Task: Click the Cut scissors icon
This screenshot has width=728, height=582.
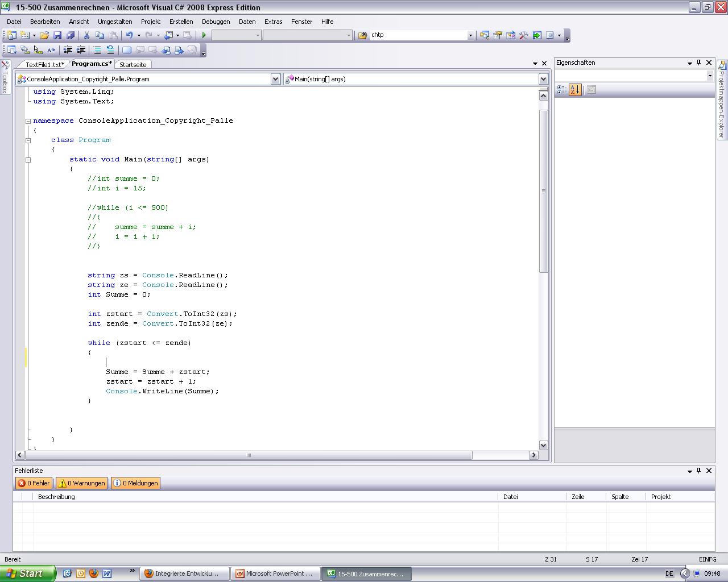Action: pyautogui.click(x=87, y=35)
